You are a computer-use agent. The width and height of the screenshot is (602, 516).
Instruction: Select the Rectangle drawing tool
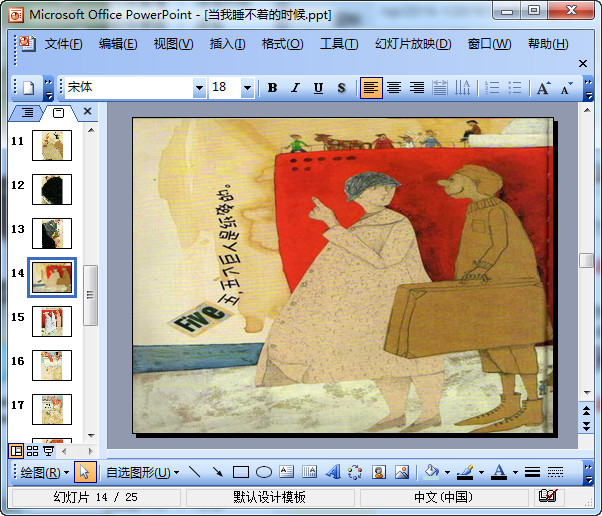tap(241, 472)
